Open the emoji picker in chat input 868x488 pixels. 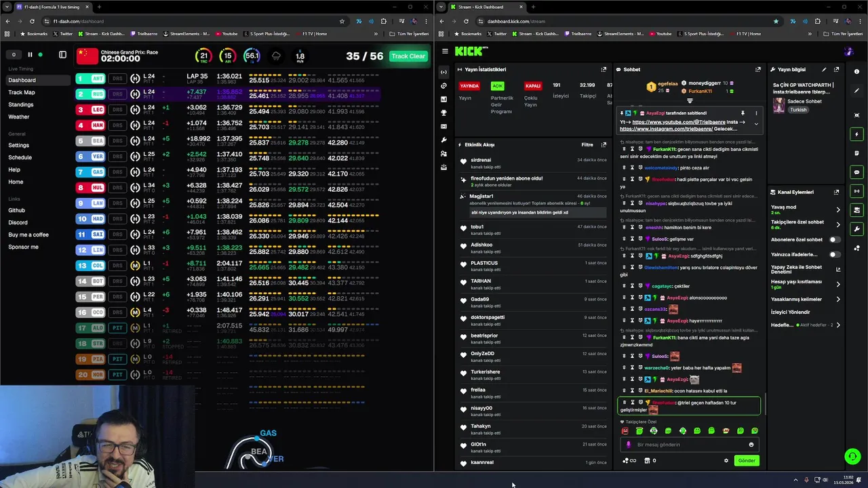pyautogui.click(x=751, y=445)
